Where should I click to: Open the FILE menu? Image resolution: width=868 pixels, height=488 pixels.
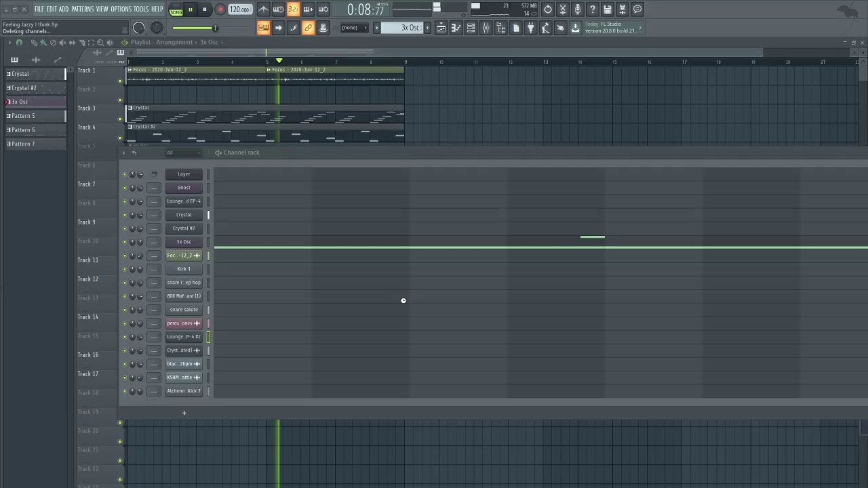point(39,9)
